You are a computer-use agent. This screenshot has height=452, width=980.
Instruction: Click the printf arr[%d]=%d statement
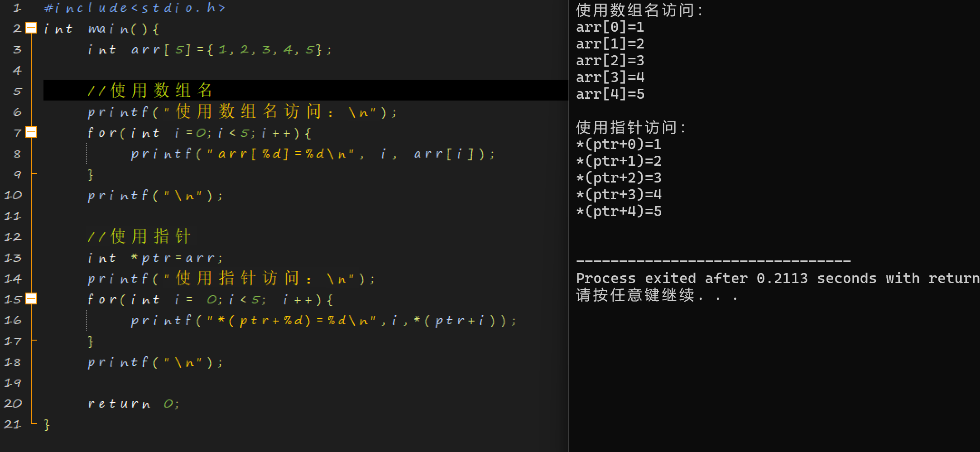coord(313,154)
